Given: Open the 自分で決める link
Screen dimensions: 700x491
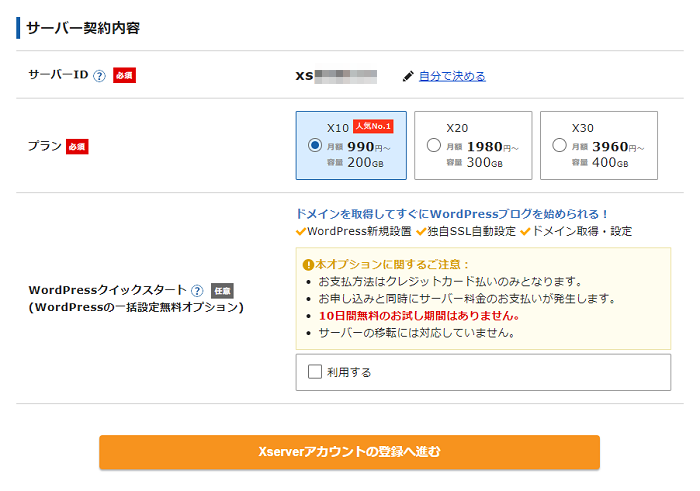Looking at the screenshot, I should (452, 76).
